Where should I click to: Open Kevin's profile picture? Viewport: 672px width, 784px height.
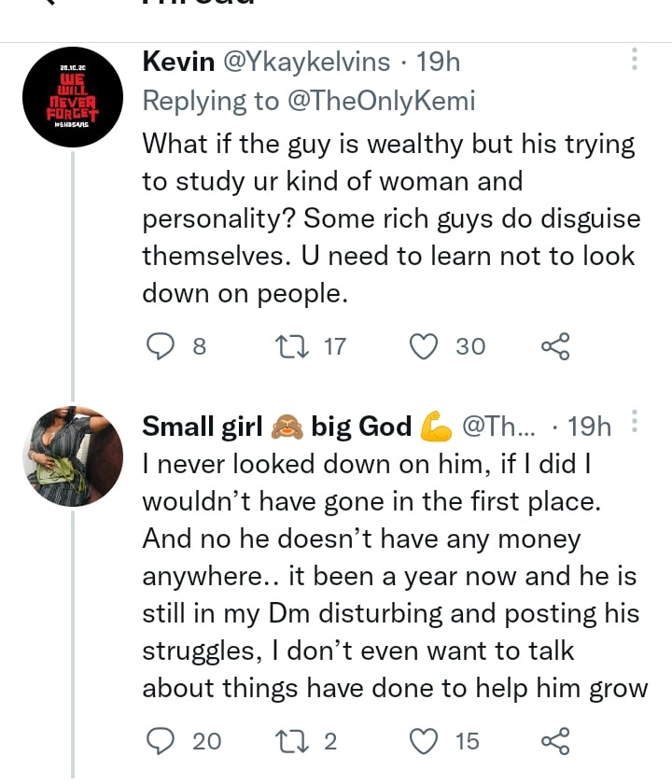(73, 98)
